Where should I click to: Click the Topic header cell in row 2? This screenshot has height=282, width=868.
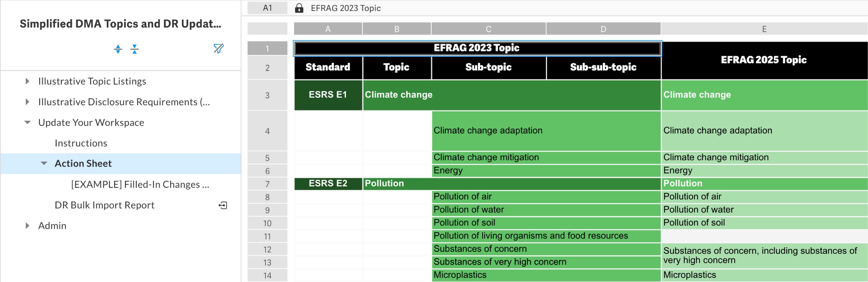tap(397, 67)
